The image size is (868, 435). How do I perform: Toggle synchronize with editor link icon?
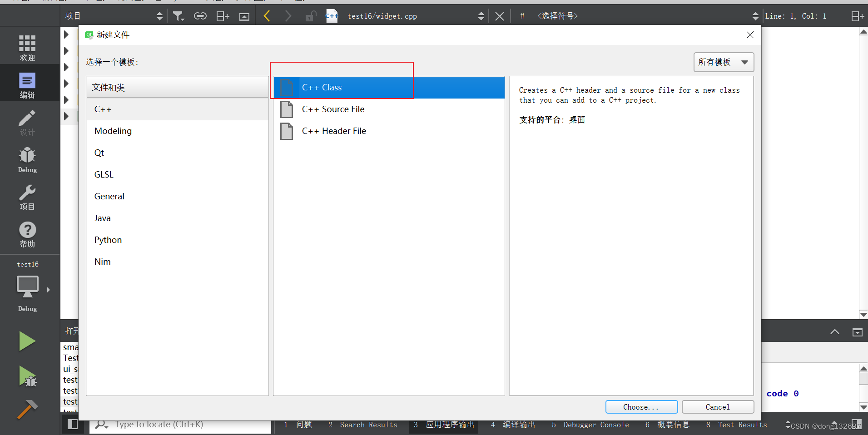[200, 16]
